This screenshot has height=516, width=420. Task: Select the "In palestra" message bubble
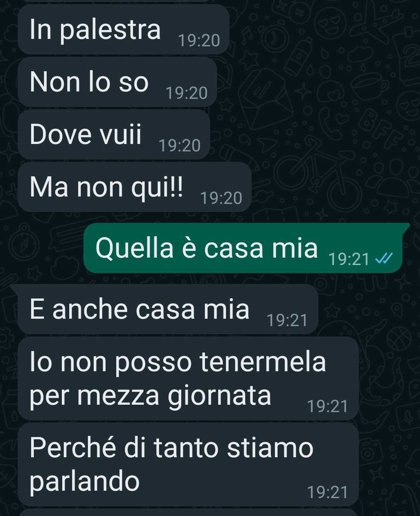coord(123,29)
